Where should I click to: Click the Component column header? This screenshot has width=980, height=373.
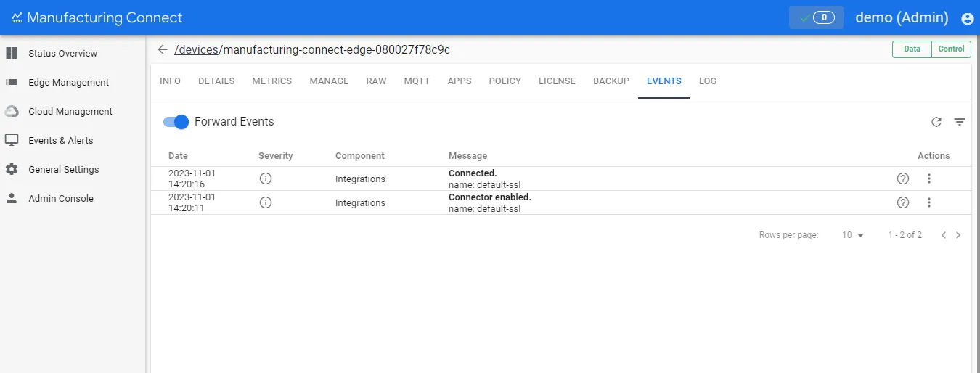point(360,155)
